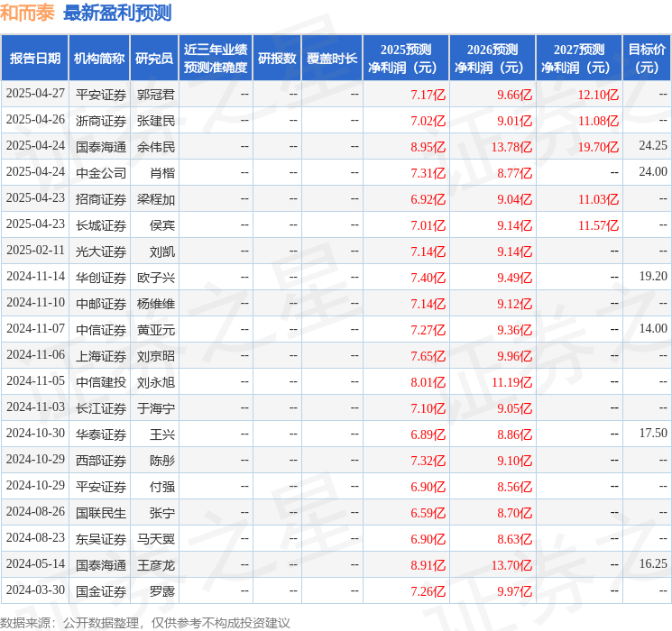
Task: Select 西部证券 institution cell
Action: click(x=101, y=461)
